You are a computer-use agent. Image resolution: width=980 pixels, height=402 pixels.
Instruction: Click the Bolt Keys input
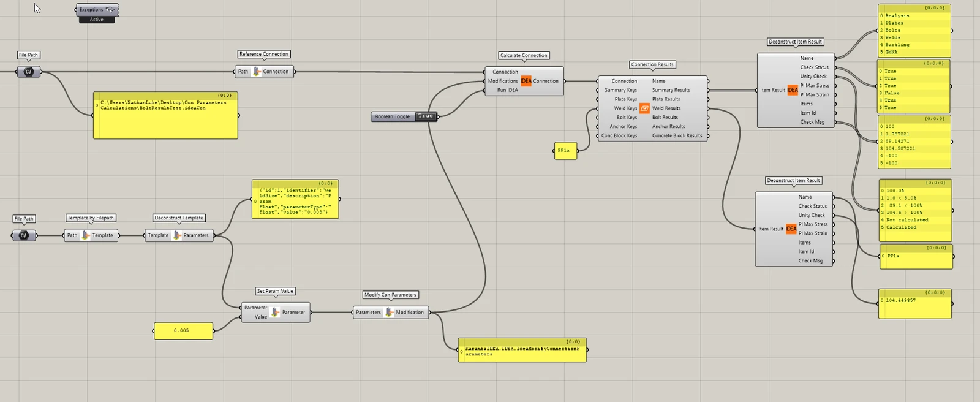click(627, 118)
